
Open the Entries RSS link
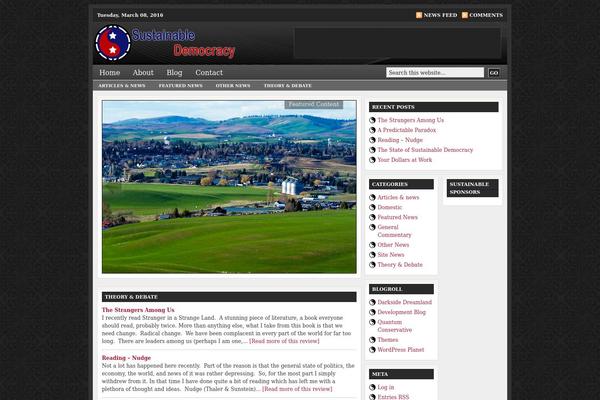pos(393,397)
